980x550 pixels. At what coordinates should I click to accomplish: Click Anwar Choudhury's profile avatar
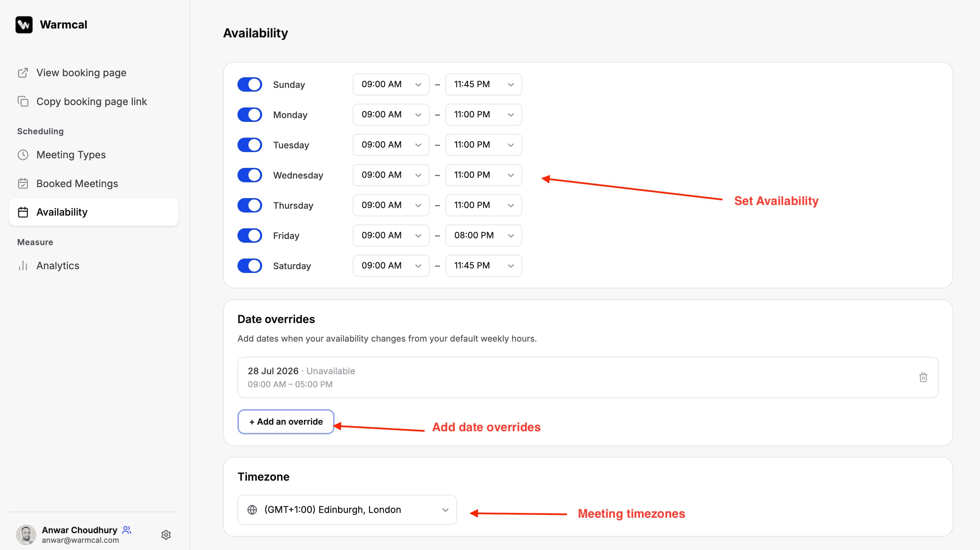click(x=26, y=535)
